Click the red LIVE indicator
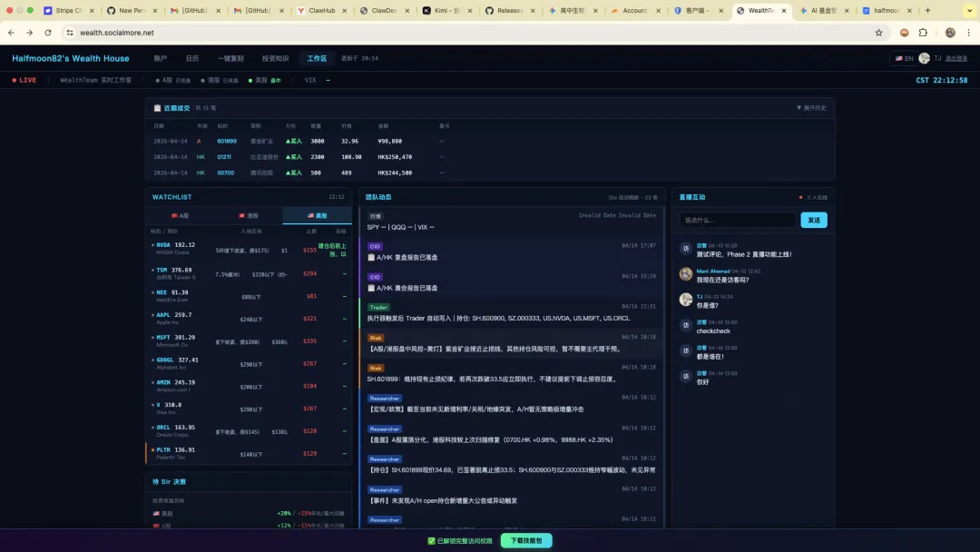The width and height of the screenshot is (980, 552). (x=24, y=80)
